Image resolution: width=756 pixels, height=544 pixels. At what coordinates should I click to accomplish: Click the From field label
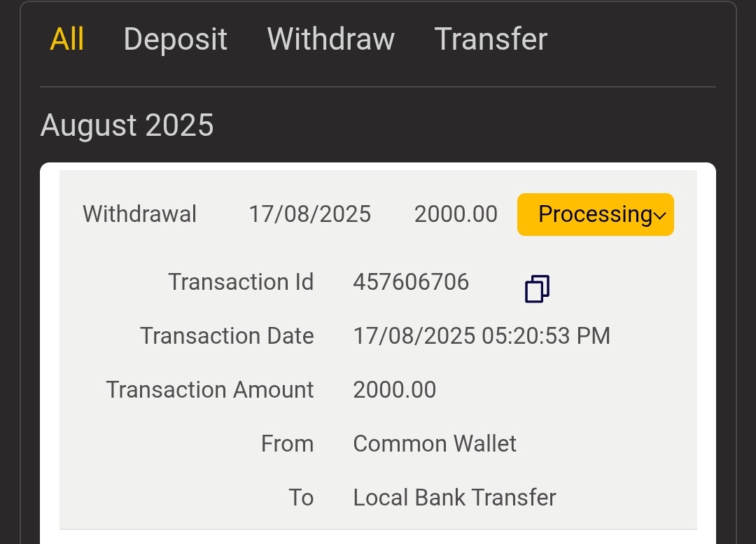[287, 444]
